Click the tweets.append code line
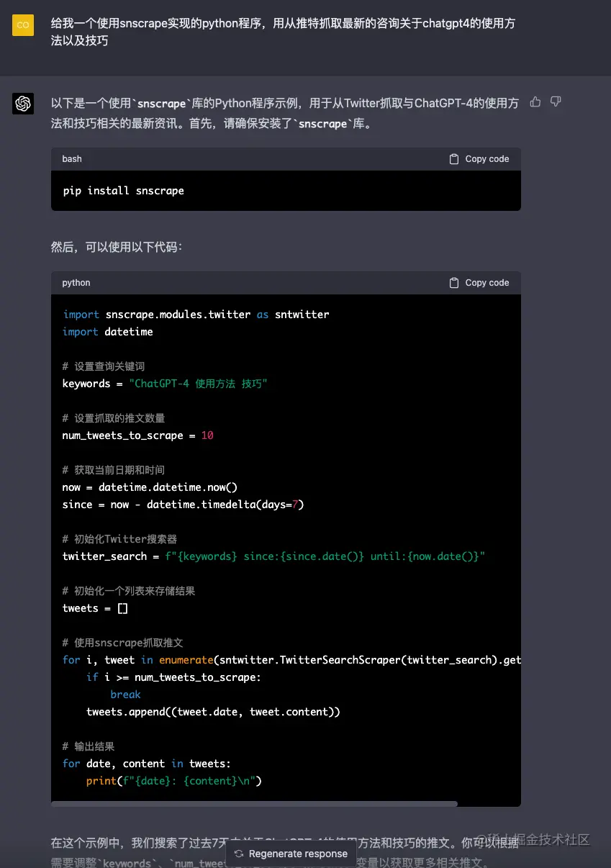Viewport: 611px width, 868px height. coord(213,712)
